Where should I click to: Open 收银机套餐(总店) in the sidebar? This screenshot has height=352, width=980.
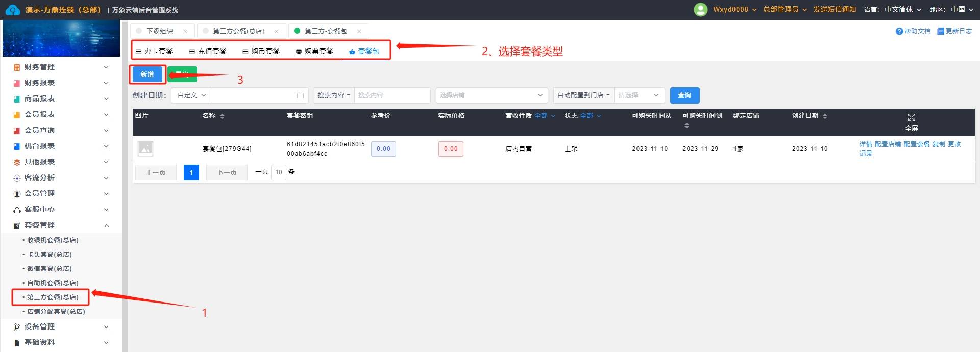(53, 240)
